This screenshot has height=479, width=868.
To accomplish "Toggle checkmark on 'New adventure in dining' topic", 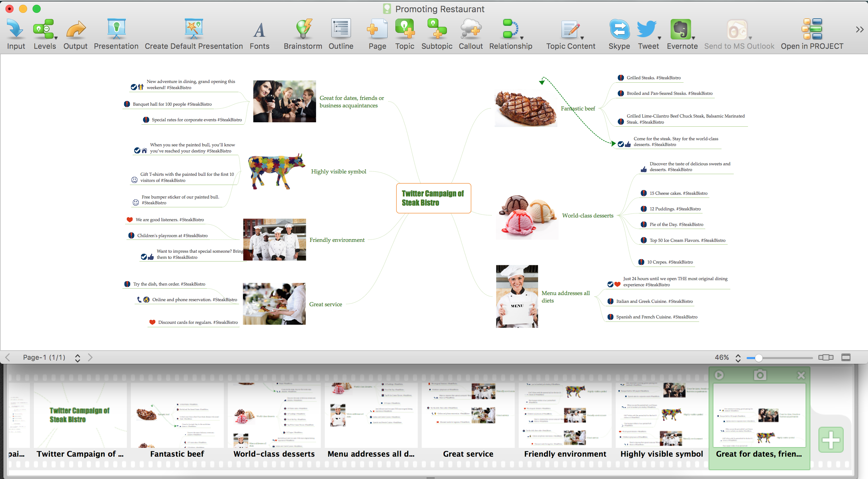I will [x=134, y=87].
